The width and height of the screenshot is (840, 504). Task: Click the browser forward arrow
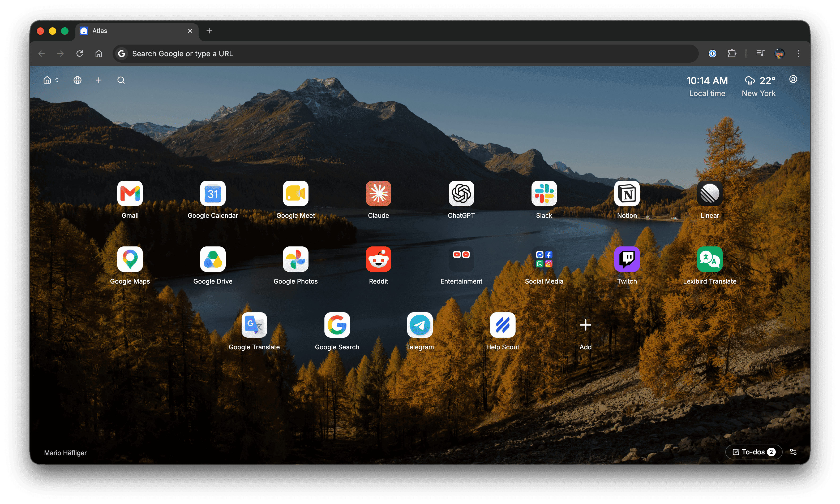tap(61, 54)
